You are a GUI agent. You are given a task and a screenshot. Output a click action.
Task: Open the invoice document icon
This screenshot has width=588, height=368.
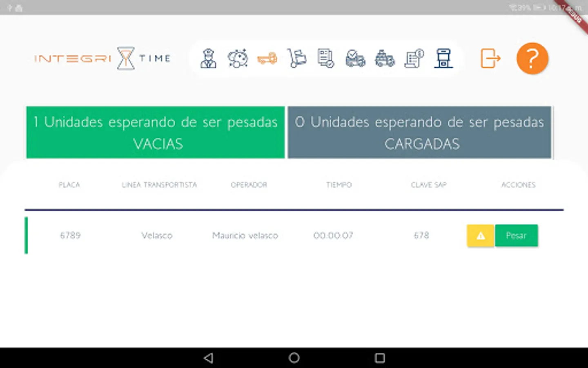414,58
